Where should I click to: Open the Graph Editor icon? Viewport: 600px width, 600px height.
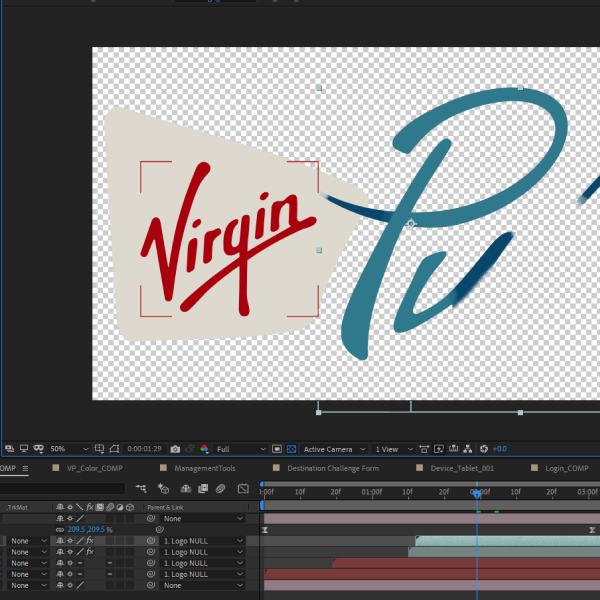coord(243,489)
